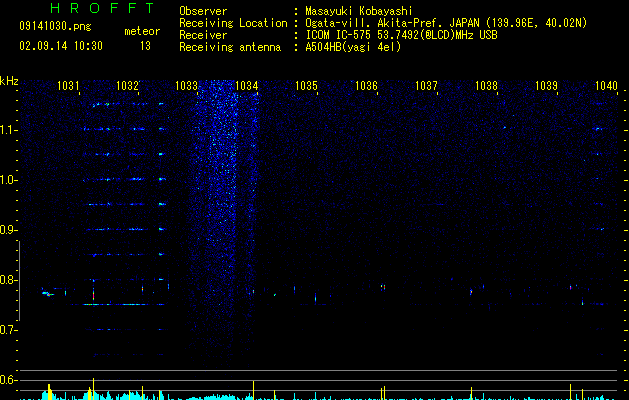Click the HROFFT title text
The height and width of the screenshot is (400, 629).
click(x=102, y=8)
